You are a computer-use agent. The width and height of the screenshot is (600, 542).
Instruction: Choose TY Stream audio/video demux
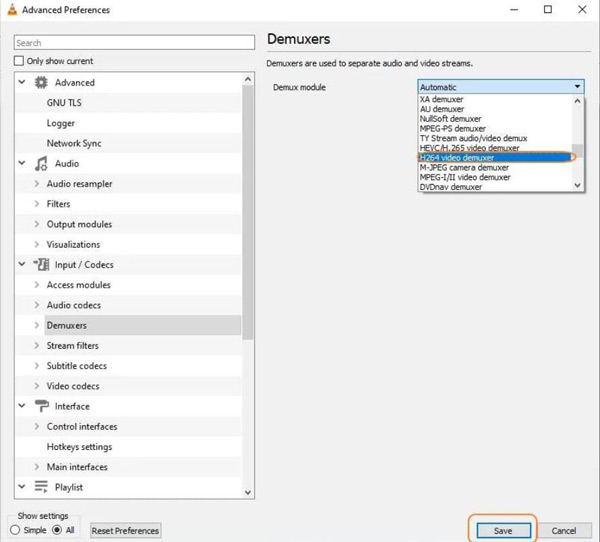click(495, 138)
